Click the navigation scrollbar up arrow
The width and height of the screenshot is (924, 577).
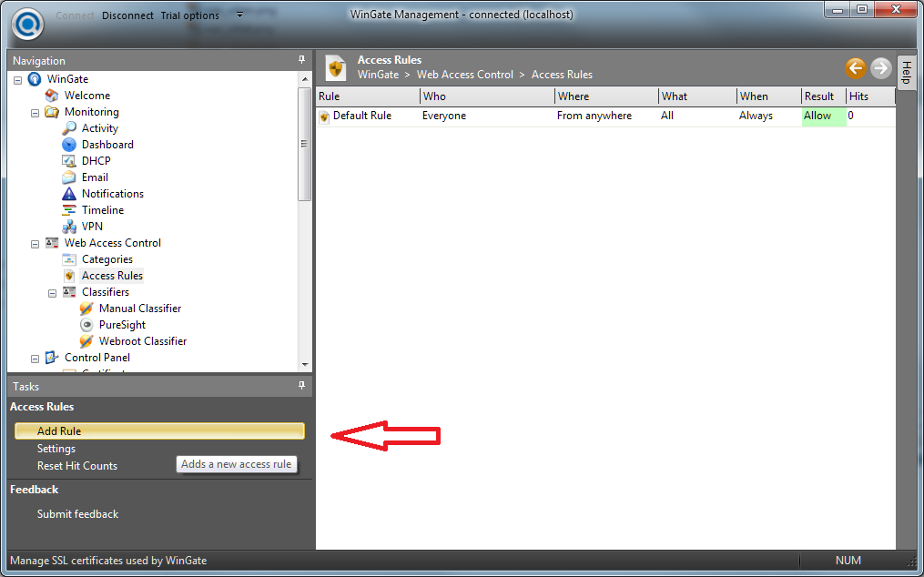click(305, 79)
